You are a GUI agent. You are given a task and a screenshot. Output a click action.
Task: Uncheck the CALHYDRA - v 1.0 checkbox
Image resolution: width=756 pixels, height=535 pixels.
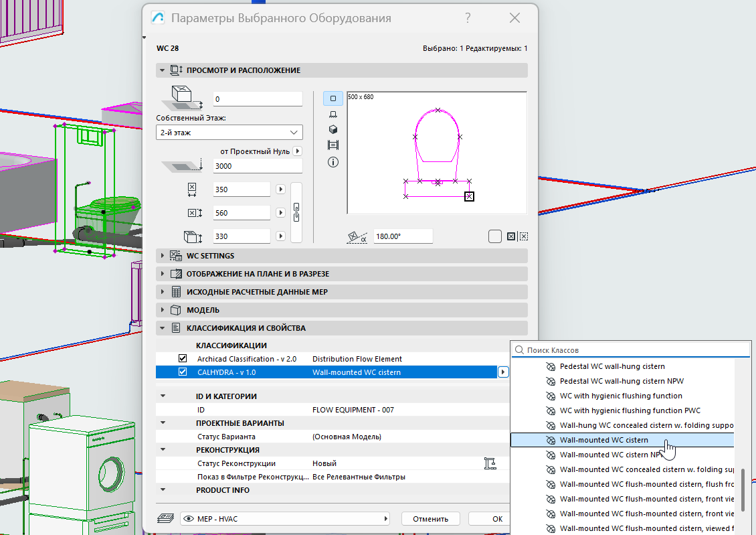[x=182, y=372]
